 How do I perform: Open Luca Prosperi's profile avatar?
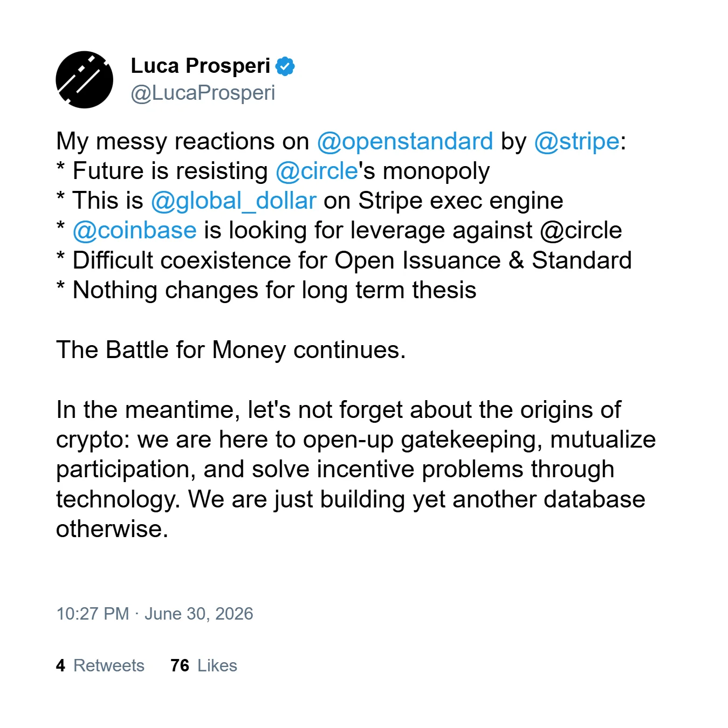(85, 80)
